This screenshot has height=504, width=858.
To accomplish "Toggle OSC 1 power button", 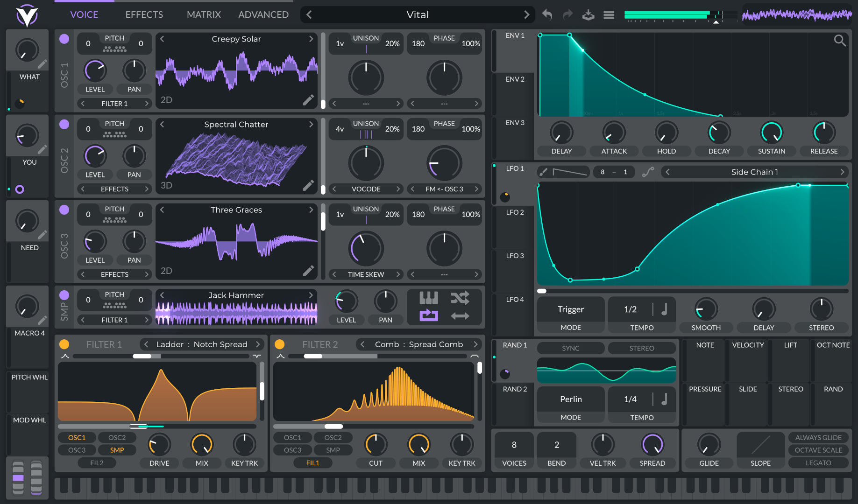I will click(64, 39).
